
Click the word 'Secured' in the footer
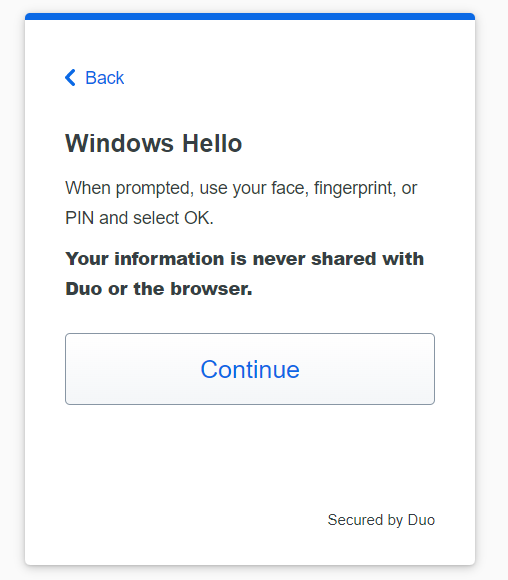coord(355,520)
